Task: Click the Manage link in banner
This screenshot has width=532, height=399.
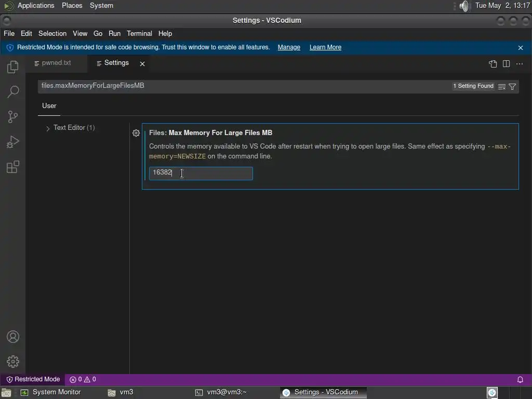Action: 289,47
